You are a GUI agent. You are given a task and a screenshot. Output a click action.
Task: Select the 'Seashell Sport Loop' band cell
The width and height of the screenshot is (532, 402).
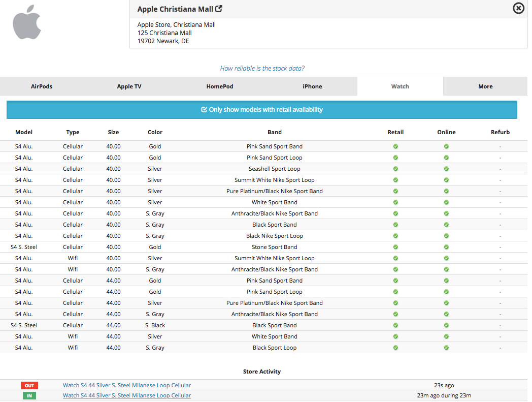[275, 169]
